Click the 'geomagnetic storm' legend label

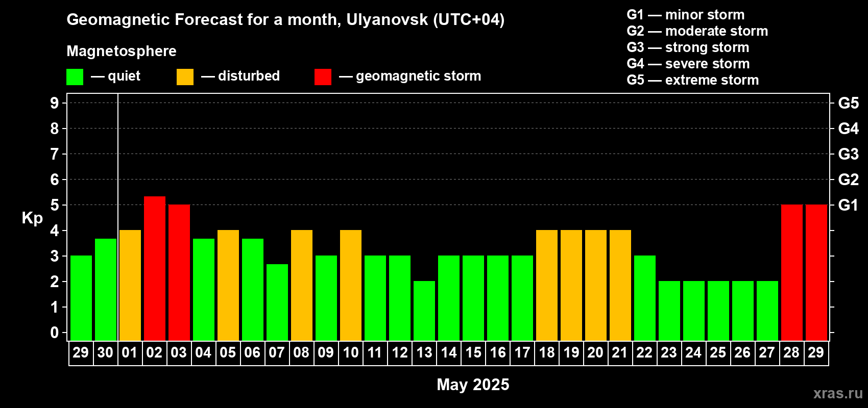point(418,76)
